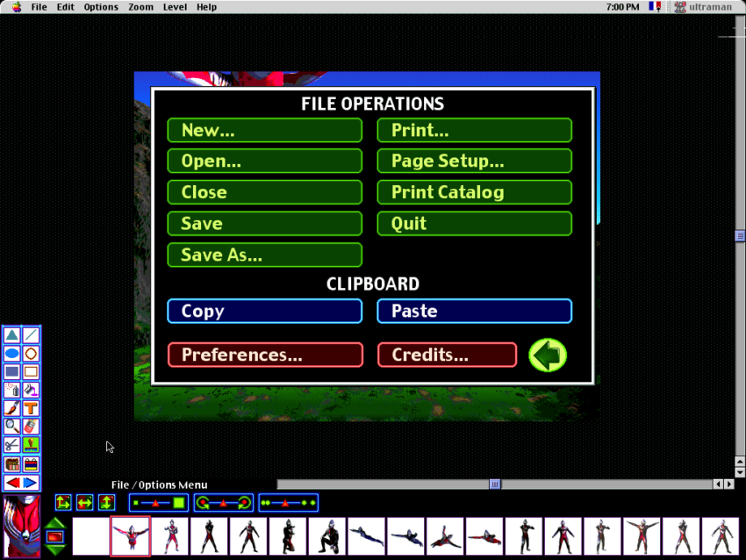Open Preferences... from the dialog
Screen dimensions: 746x560
pyautogui.click(x=265, y=355)
